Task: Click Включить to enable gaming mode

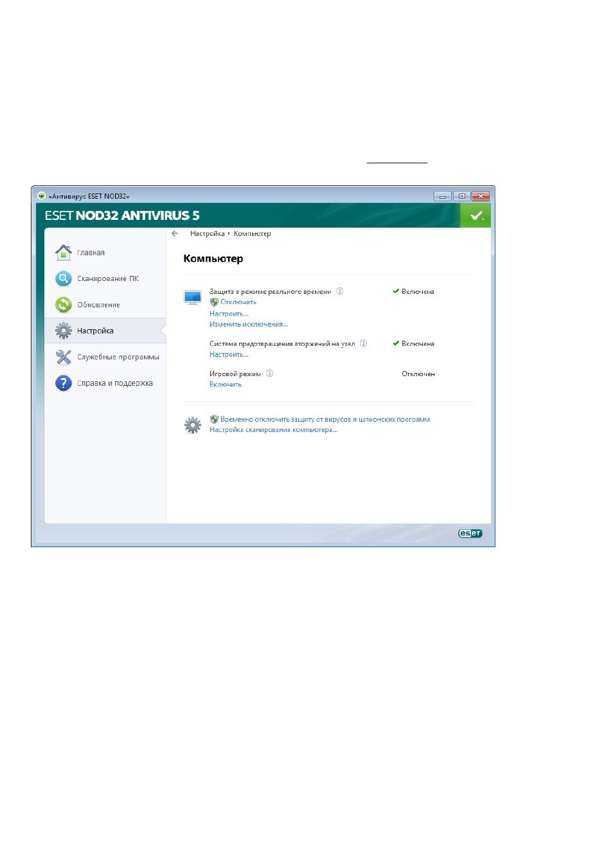Action: coord(226,384)
